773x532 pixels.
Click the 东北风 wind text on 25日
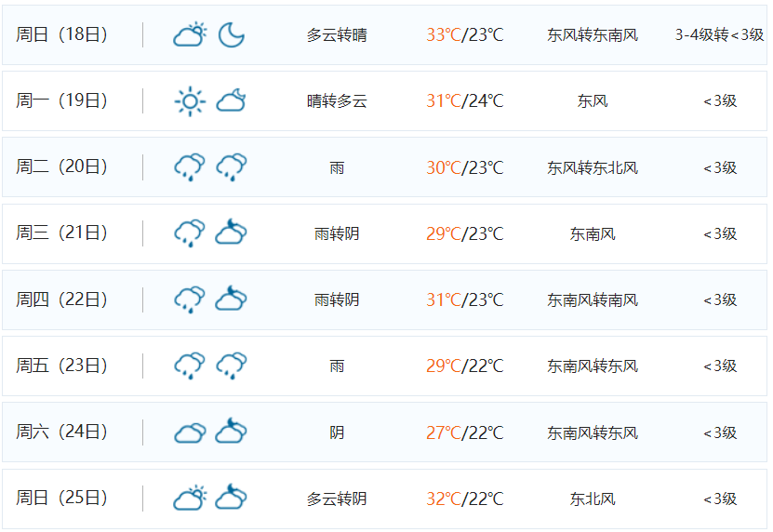point(593,499)
